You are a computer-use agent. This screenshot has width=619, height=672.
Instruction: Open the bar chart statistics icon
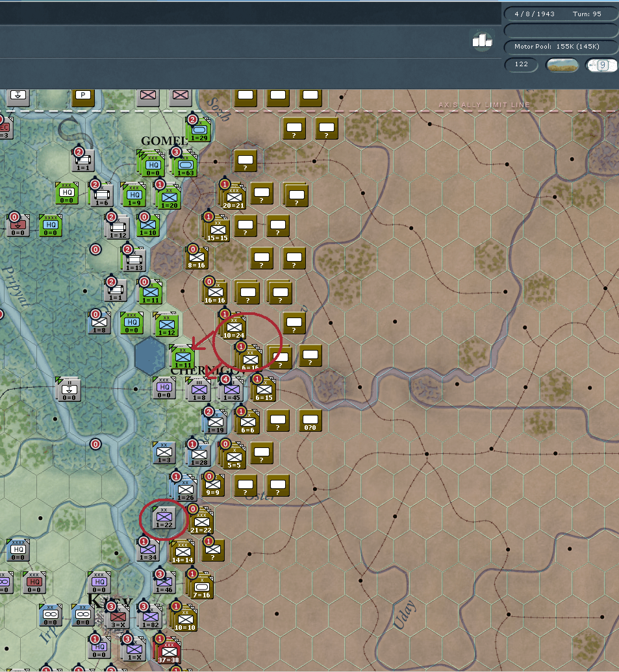point(482,40)
